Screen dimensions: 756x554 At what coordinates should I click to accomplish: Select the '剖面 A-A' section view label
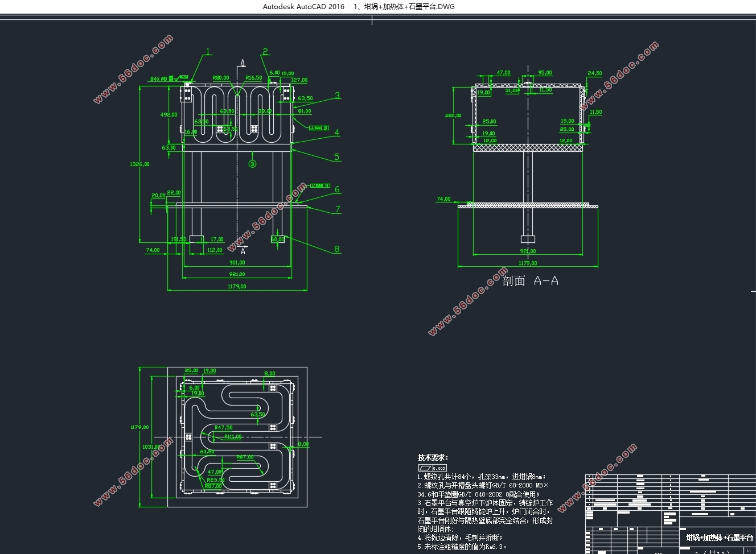[x=531, y=280]
